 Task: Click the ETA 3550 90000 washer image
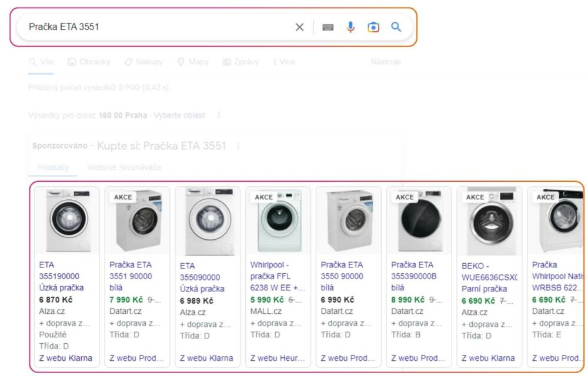[349, 220]
